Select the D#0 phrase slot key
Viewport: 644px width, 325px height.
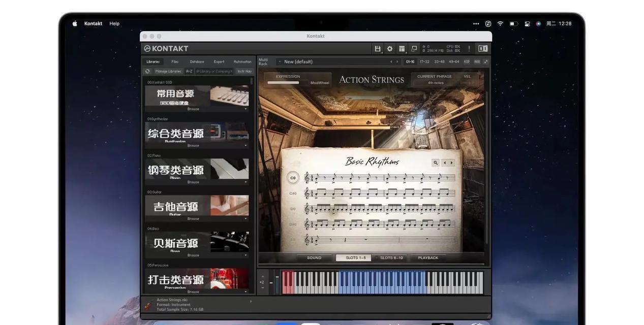click(x=293, y=224)
